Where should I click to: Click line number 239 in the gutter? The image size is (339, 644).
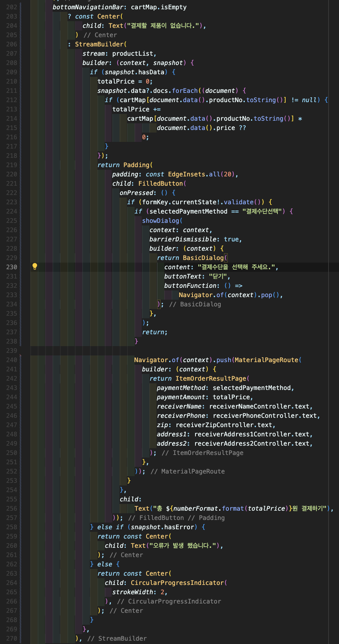[11, 351]
